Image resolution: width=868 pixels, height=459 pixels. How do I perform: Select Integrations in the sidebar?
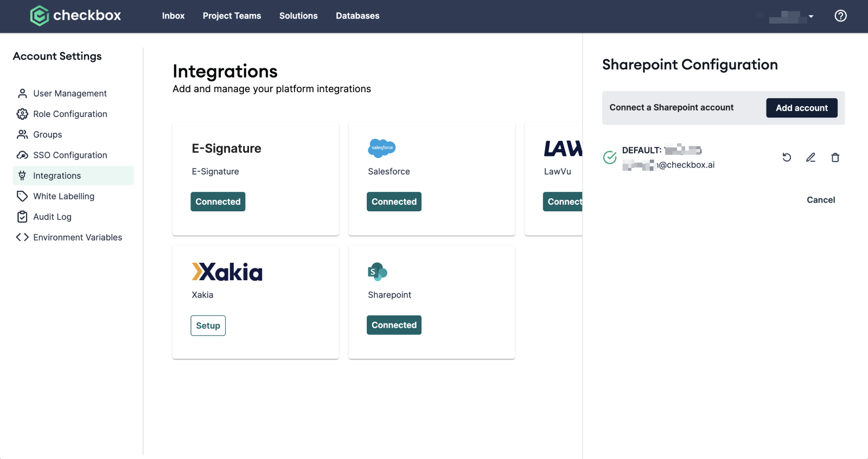click(x=73, y=176)
